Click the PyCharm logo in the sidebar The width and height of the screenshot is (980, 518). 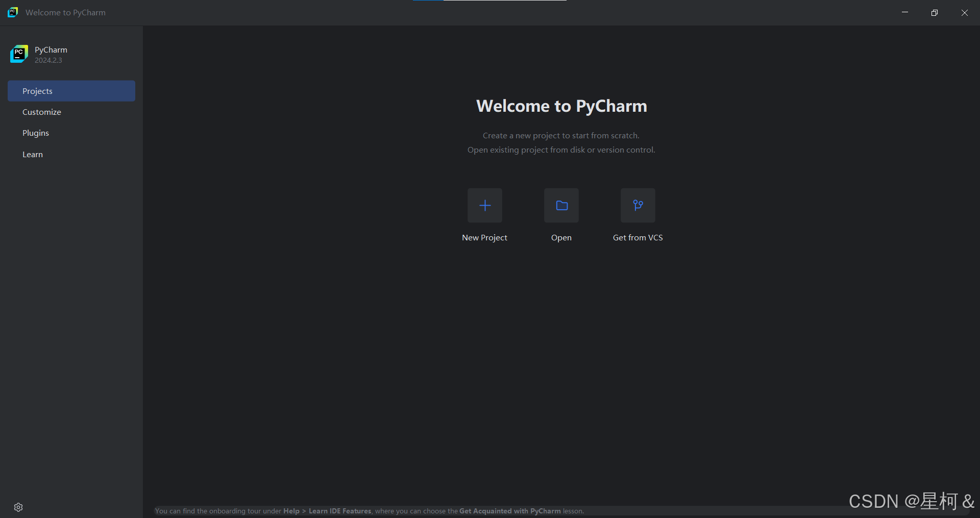(19, 54)
